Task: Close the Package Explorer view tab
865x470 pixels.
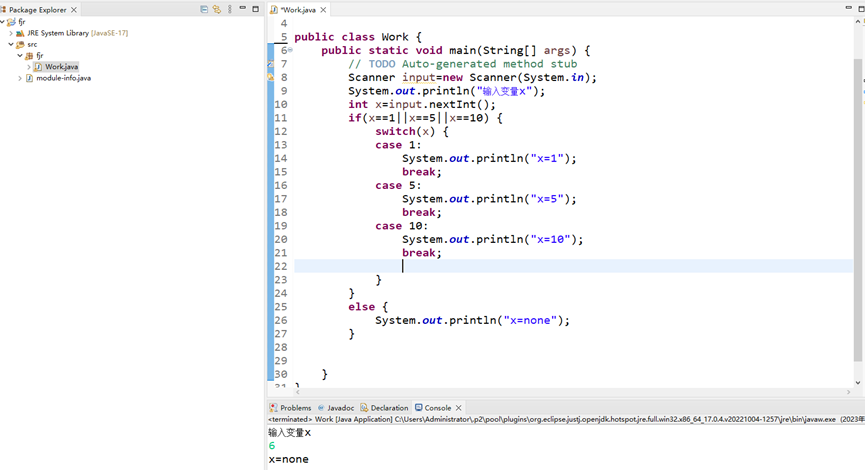Action: point(73,10)
